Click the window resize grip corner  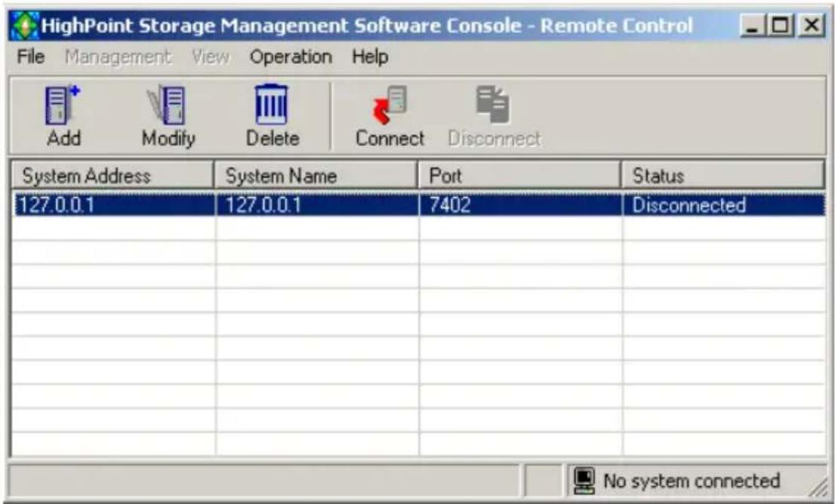[818, 487]
